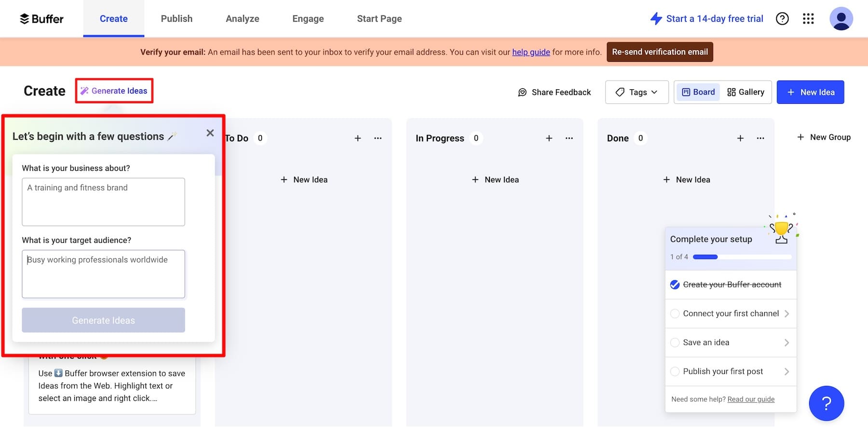Close the questions popup with X
868x427 pixels.
click(x=210, y=133)
